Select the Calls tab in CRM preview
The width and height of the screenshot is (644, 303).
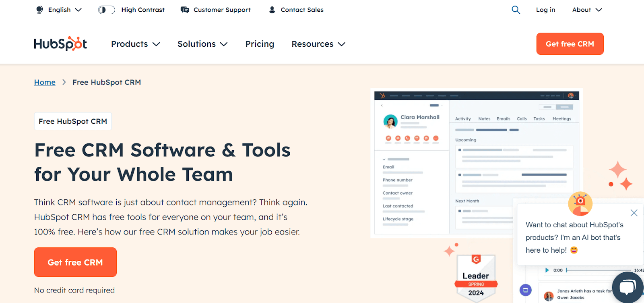[x=522, y=119]
